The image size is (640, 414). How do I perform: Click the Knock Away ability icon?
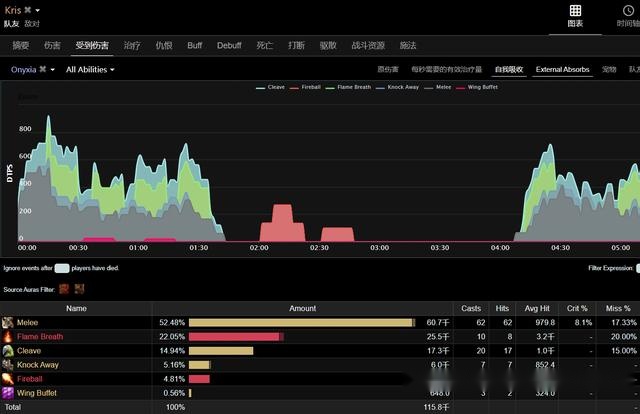8,365
